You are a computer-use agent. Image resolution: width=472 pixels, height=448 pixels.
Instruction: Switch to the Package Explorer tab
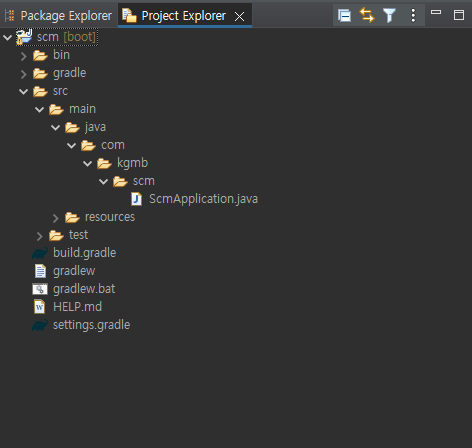click(x=58, y=15)
